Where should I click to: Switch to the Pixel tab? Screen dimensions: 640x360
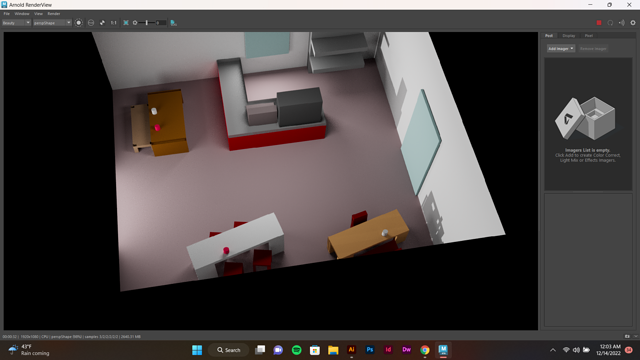click(589, 36)
